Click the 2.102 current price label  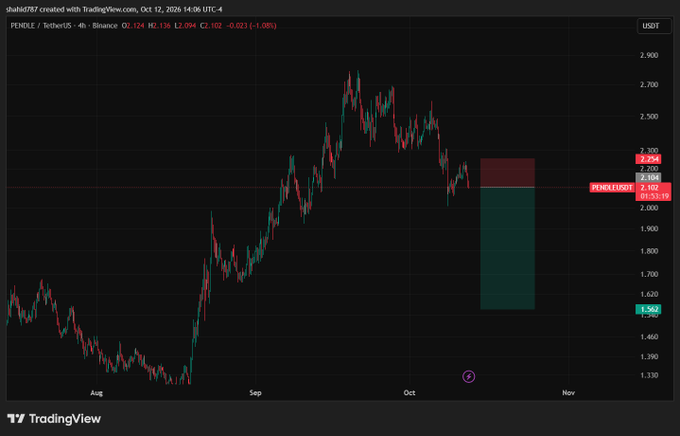[649, 187]
